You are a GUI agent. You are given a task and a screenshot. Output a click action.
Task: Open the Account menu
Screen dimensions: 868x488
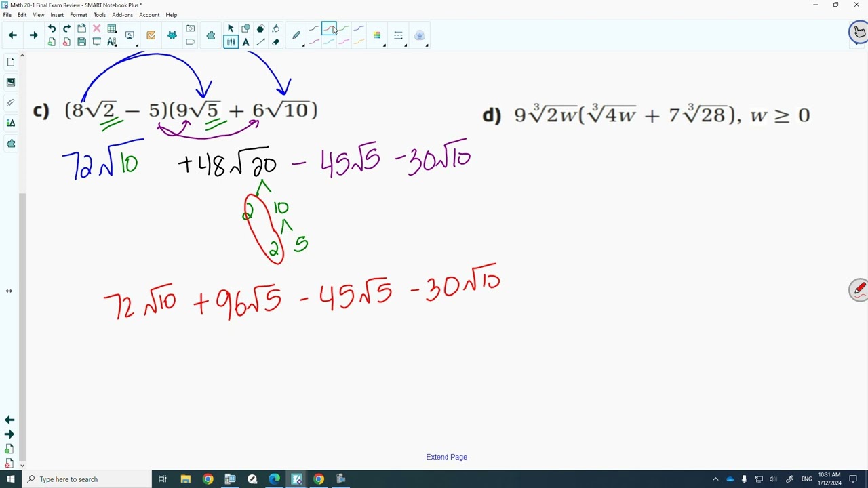[x=149, y=15]
